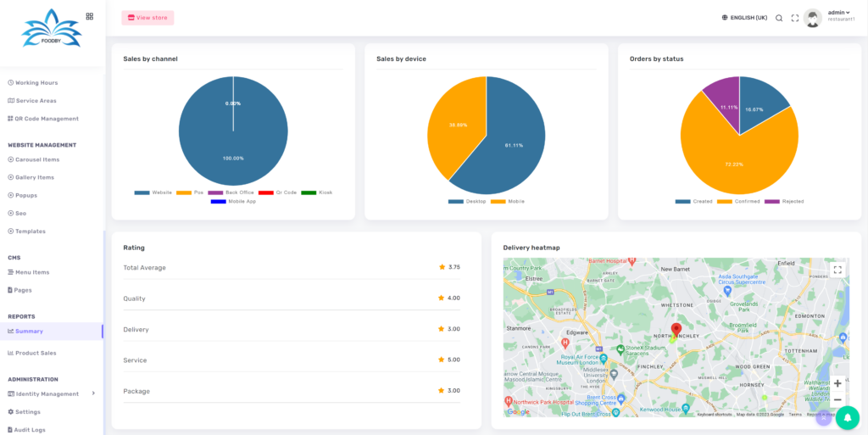Click the View store button
868x435 pixels.
tap(147, 18)
